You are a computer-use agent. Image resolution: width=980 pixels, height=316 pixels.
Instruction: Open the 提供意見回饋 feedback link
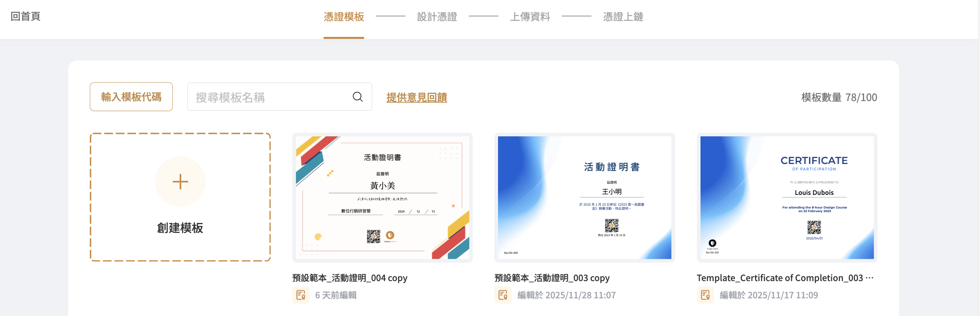pyautogui.click(x=417, y=97)
